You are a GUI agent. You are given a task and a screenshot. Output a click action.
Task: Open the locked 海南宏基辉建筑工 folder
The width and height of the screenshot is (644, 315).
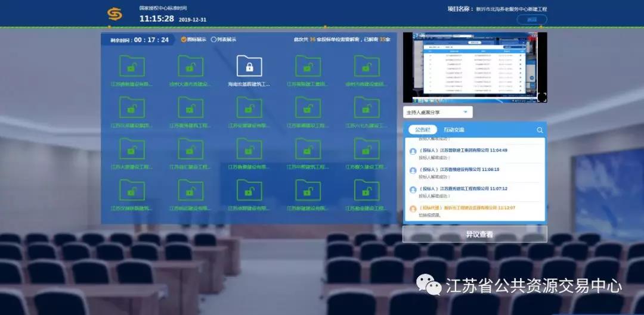point(249,66)
